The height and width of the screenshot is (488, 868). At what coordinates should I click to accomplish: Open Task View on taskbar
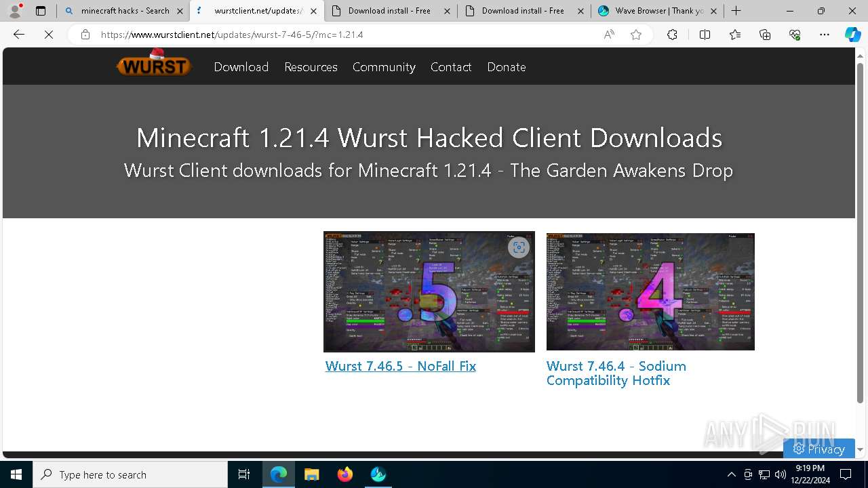(x=244, y=474)
